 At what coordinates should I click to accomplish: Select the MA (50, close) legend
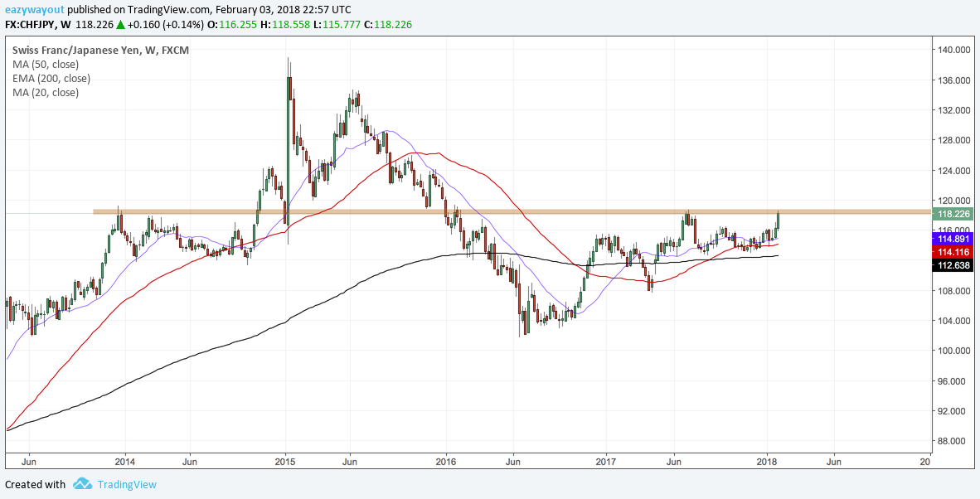pyautogui.click(x=46, y=65)
